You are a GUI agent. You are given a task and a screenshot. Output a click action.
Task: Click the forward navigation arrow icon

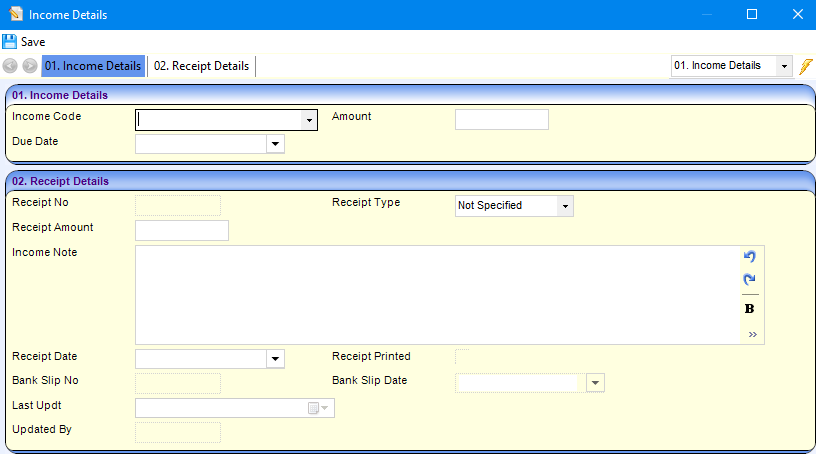(x=30, y=66)
